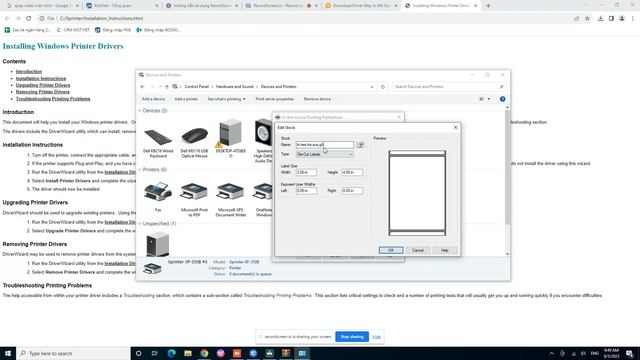The width and height of the screenshot is (640, 360).
Task: Click the Exposed Liner Left field
Action: (306, 191)
